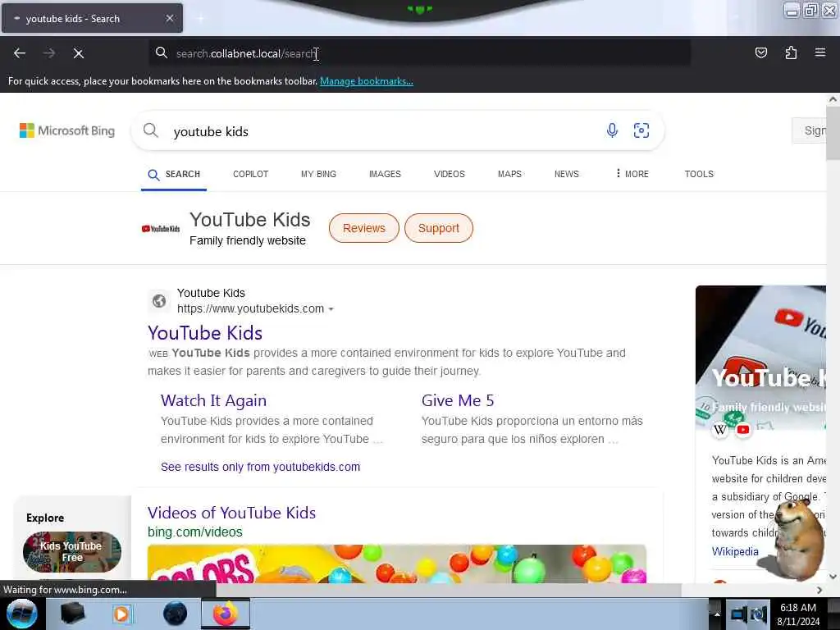Switch to the COPILOT tab
Screen dimensions: 840x630
tap(251, 174)
